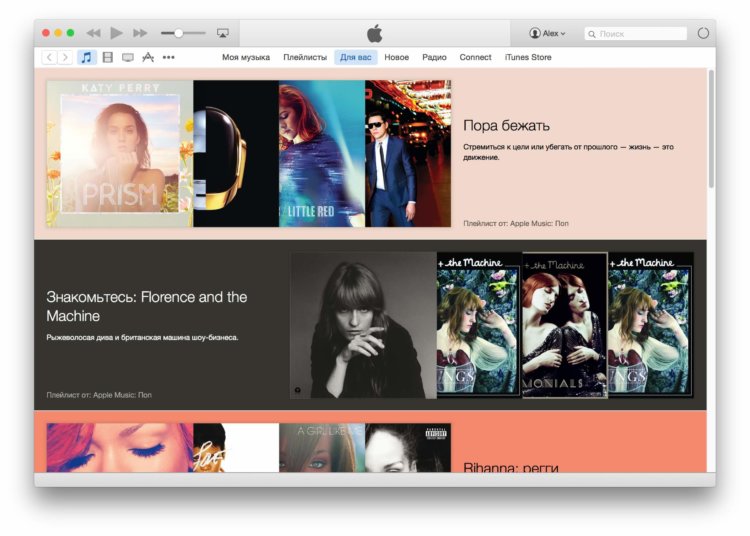
Task: Switch to the Моя музыка tab
Action: [x=246, y=57]
